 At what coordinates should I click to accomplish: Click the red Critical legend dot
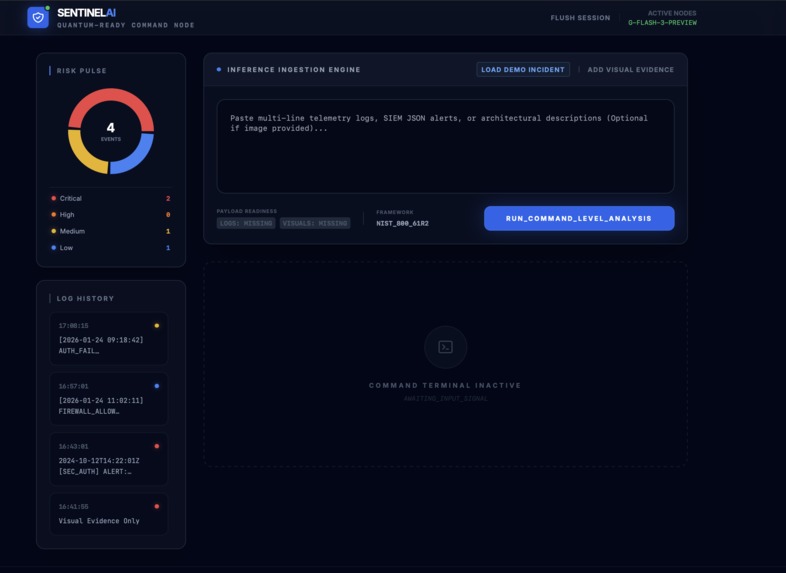(x=54, y=198)
